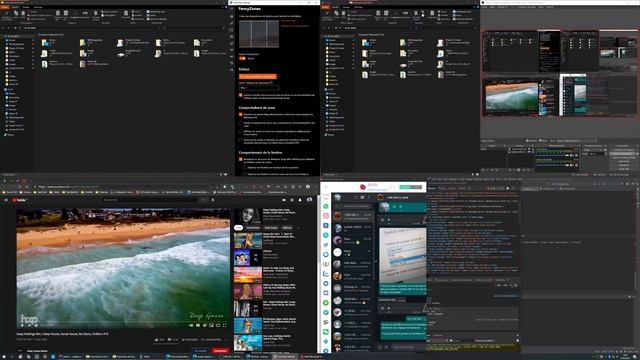The width and height of the screenshot is (640, 360).
Task: Start YouTube voice search microphone
Action: tap(213, 200)
